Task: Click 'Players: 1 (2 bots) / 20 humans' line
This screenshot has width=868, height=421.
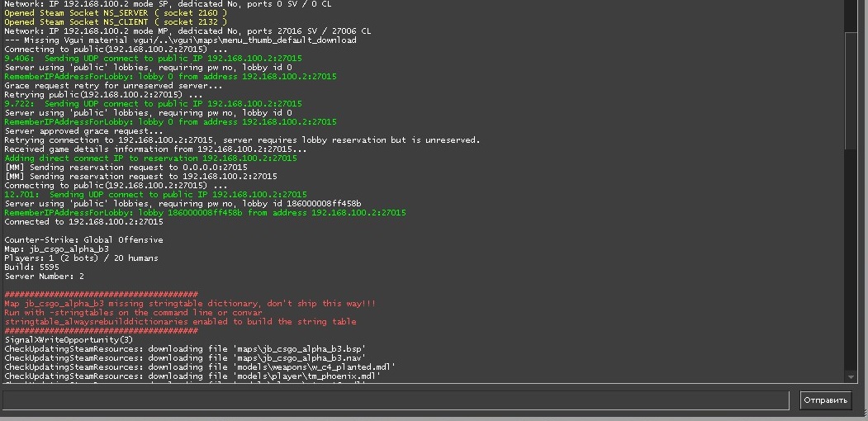Action: (x=82, y=258)
